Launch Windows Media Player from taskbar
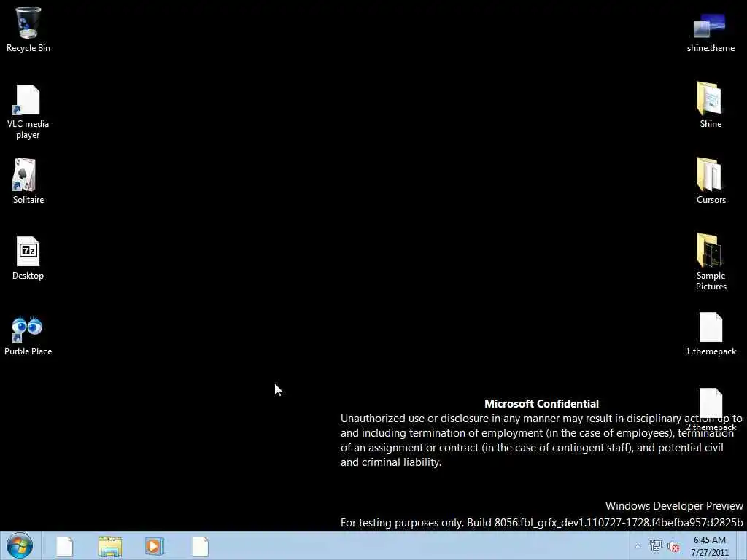 coord(155,546)
